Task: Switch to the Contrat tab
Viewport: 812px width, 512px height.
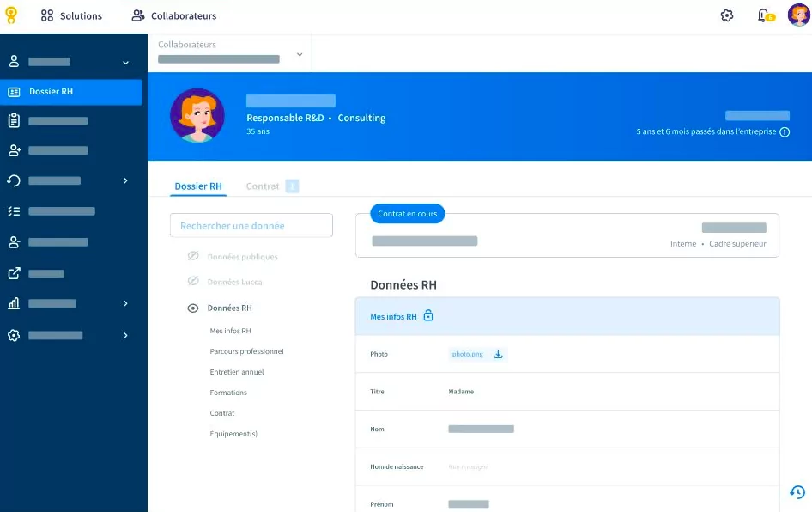Action: [263, 186]
